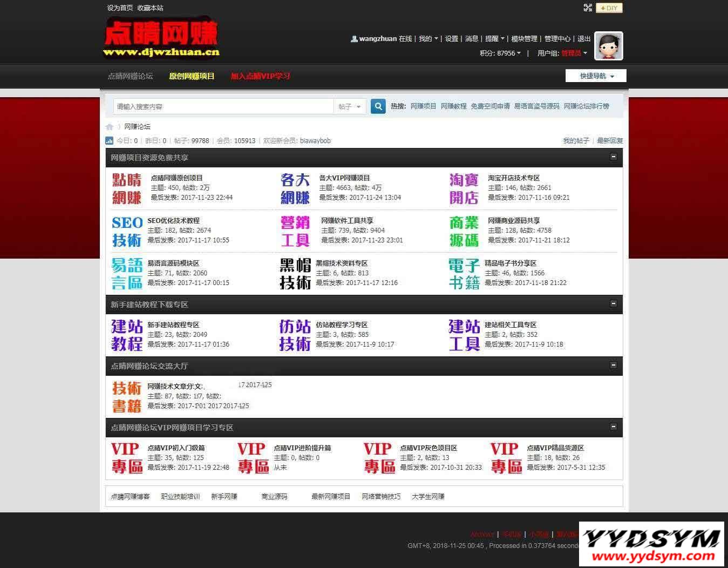Open 消息 in the user menu
This screenshot has height=568, width=728.
472,39
